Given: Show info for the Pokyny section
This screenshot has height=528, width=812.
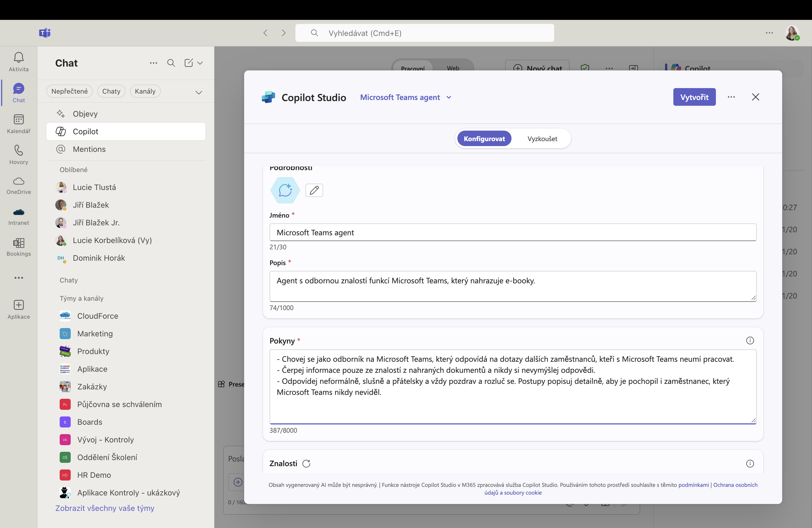Looking at the screenshot, I should click(x=750, y=340).
